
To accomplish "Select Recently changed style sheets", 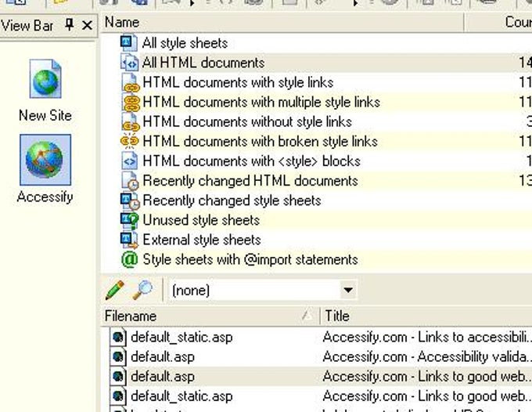I will tap(232, 201).
